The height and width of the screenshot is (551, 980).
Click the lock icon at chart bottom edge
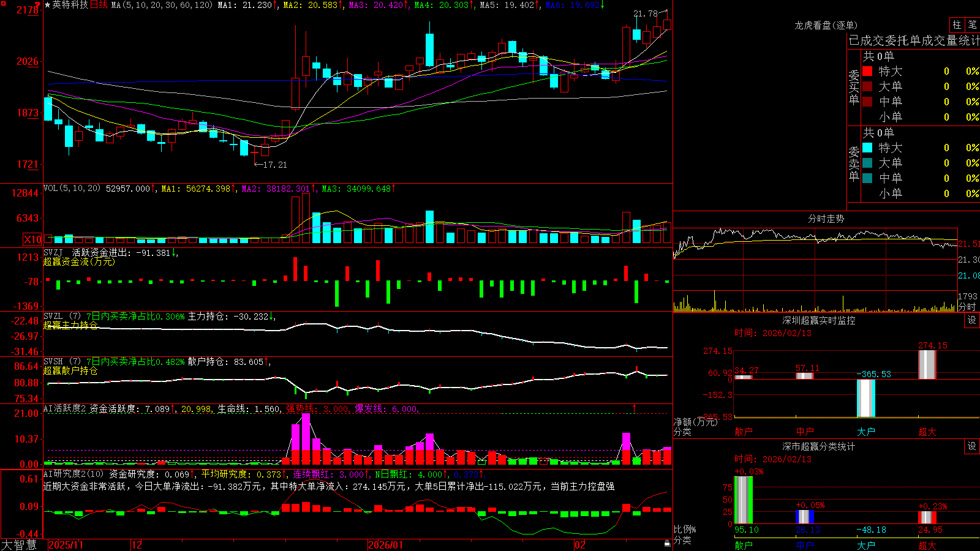tap(668, 544)
